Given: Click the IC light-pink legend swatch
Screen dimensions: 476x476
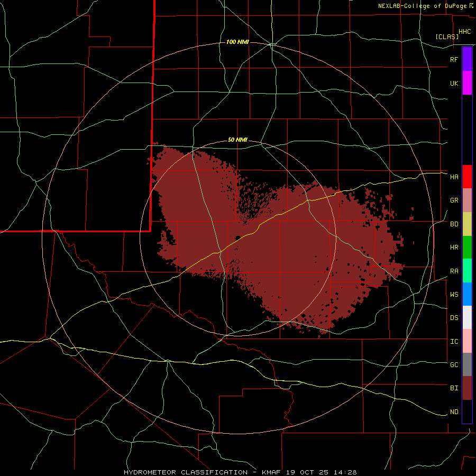Looking at the screenshot, I should (467, 341).
